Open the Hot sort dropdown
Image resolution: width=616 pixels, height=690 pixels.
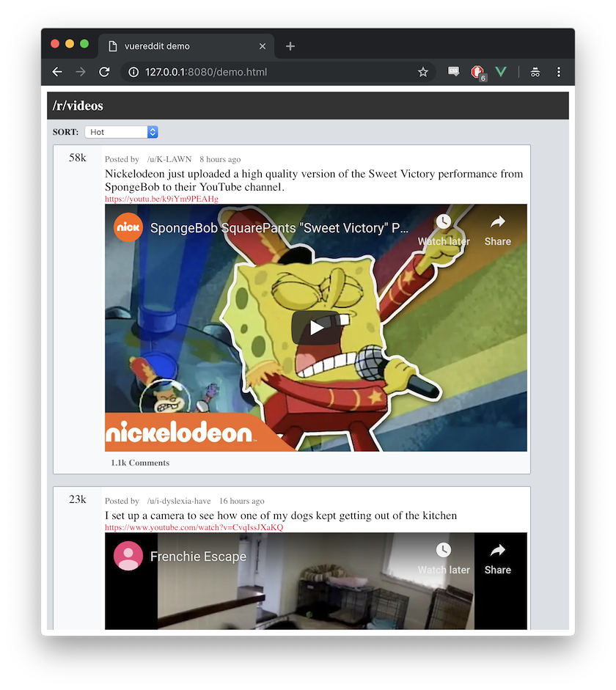click(121, 132)
